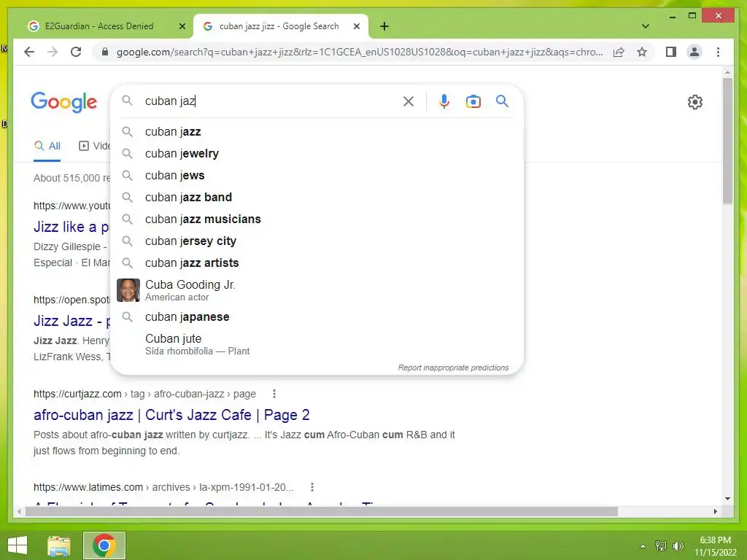Go back with the browser back arrow
This screenshot has width=747, height=560.
pyautogui.click(x=29, y=52)
